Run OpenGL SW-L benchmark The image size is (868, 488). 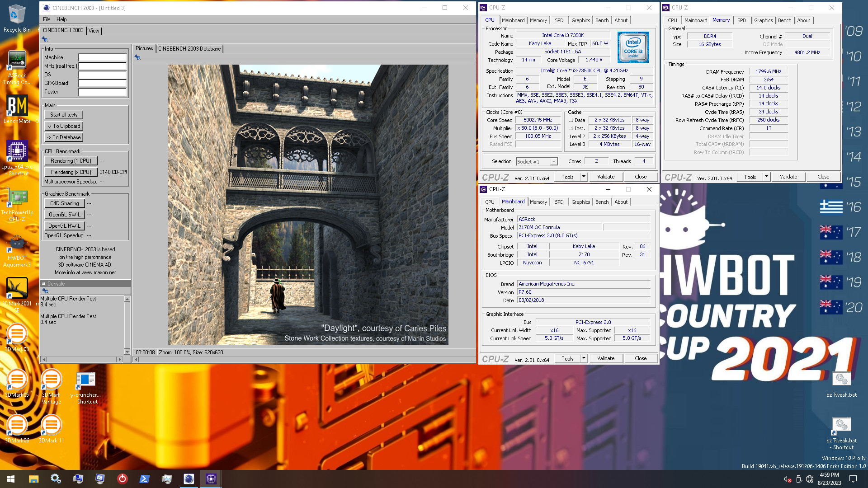point(65,215)
